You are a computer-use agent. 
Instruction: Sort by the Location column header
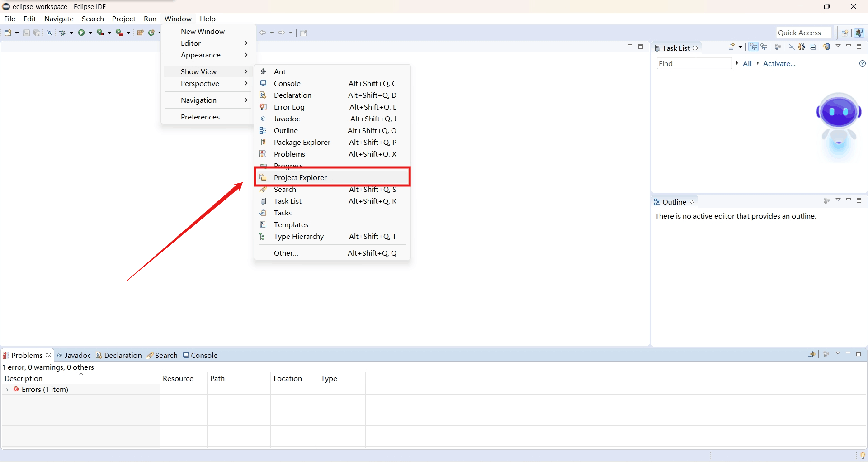click(x=294, y=378)
